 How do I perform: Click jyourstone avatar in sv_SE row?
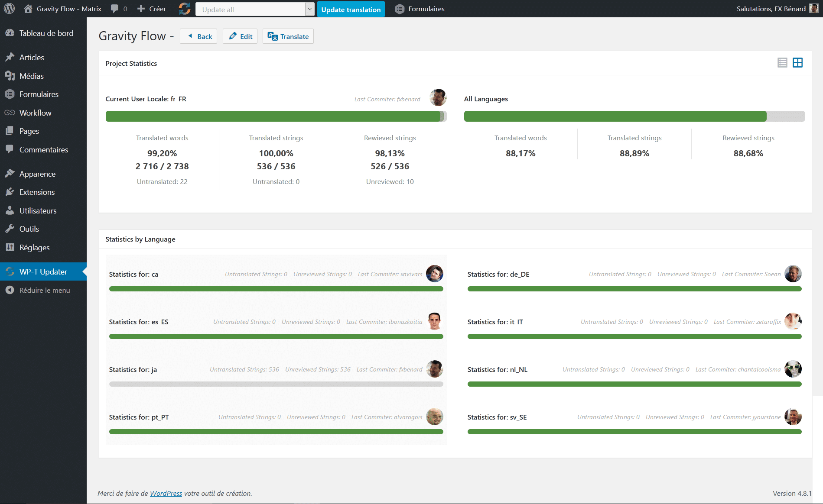pos(793,417)
